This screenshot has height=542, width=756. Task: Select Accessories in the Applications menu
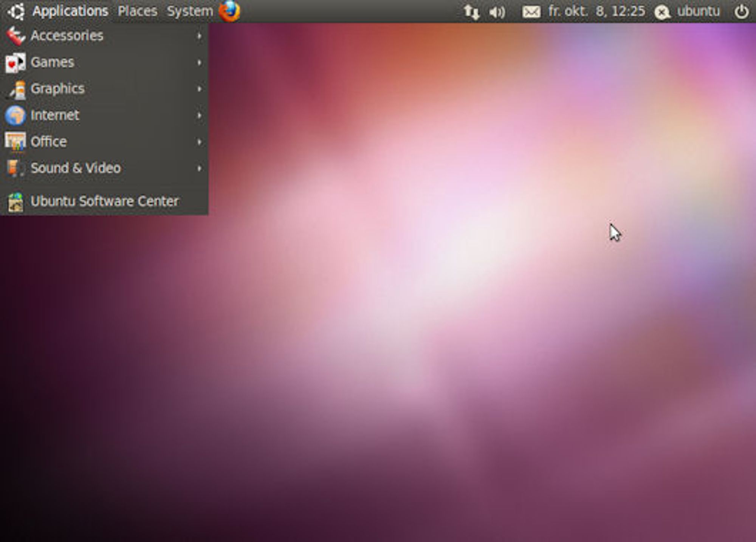[104, 36]
